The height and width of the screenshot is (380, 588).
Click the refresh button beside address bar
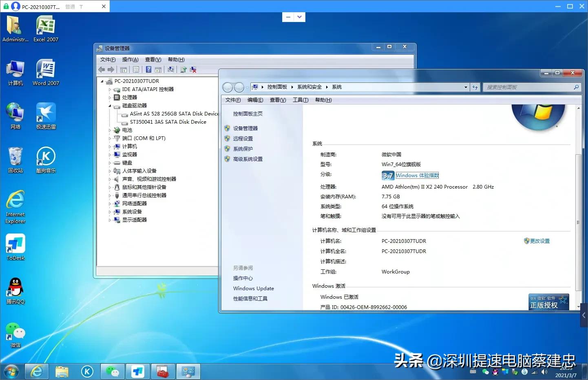[x=475, y=87]
